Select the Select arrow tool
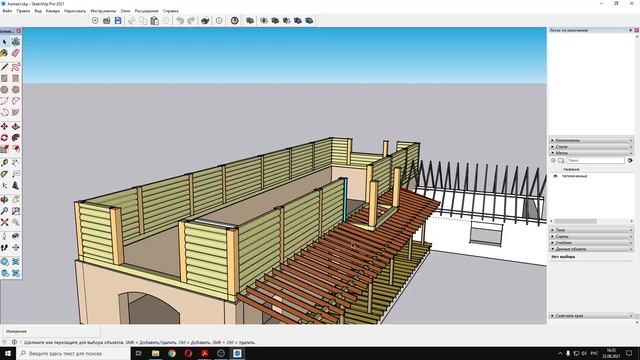This screenshot has width=640, height=360. [4, 42]
